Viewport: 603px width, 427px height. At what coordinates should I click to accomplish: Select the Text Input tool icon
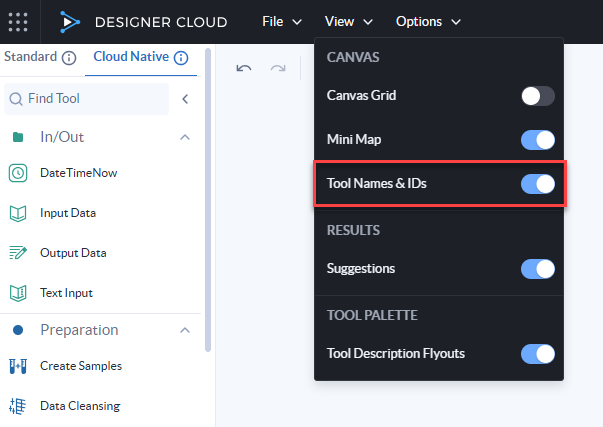click(x=18, y=293)
